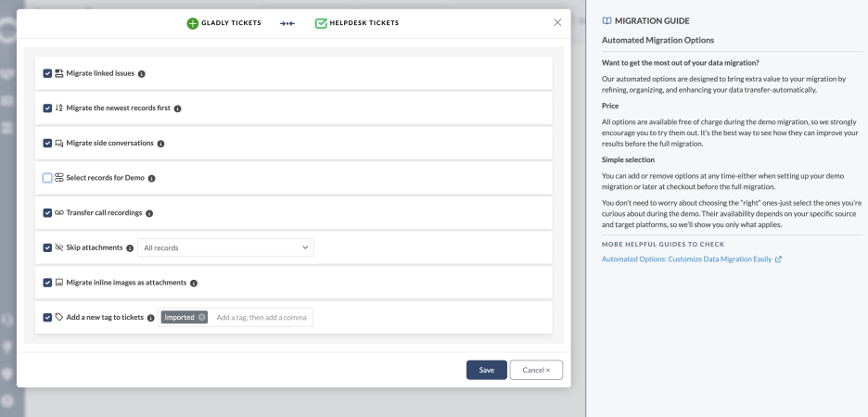Click info icon beside Select records for Demo
This screenshot has height=417, width=868.
[152, 179]
